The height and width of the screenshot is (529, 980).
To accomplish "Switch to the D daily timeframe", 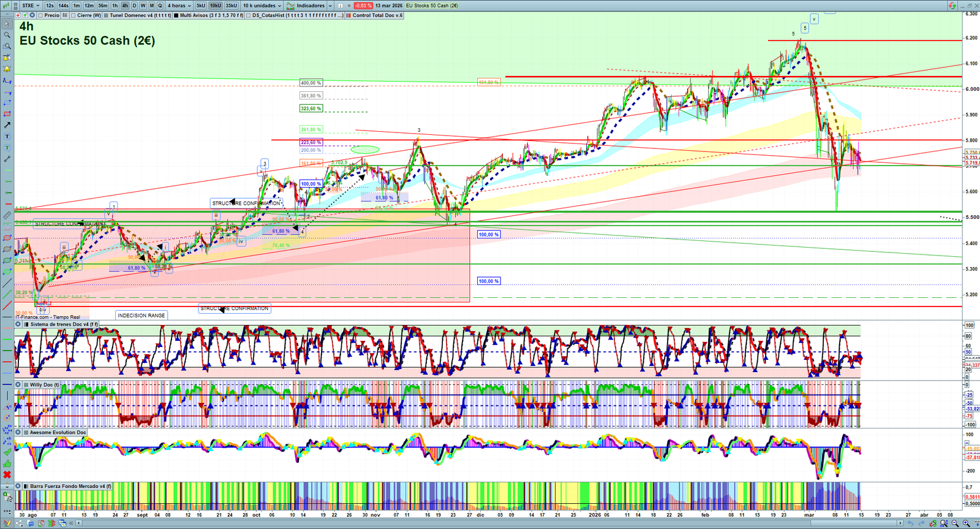I will [x=134, y=6].
